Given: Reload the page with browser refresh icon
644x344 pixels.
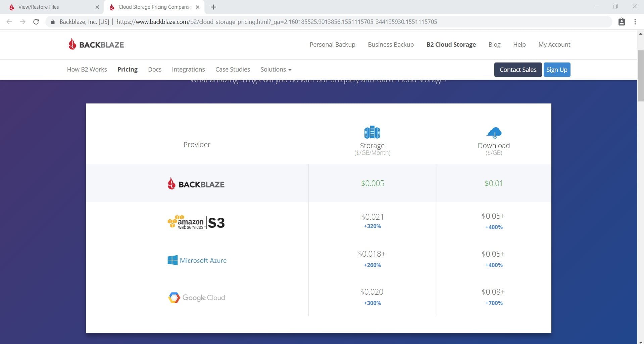Looking at the screenshot, I should (x=36, y=22).
